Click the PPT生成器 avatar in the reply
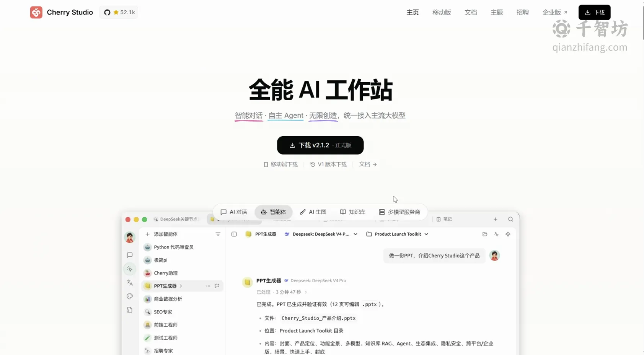This screenshot has height=355, width=644. 248,282
